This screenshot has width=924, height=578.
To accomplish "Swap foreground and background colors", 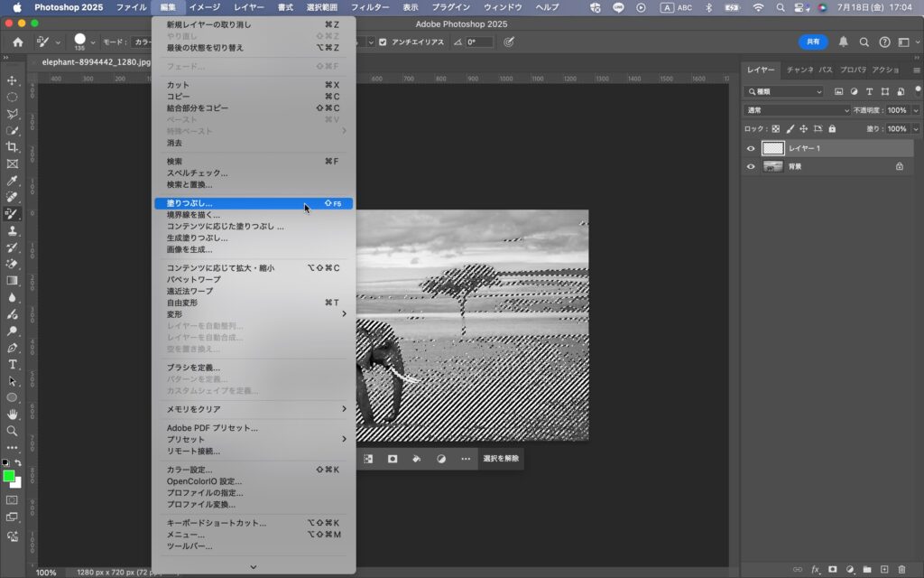I will (x=18, y=463).
